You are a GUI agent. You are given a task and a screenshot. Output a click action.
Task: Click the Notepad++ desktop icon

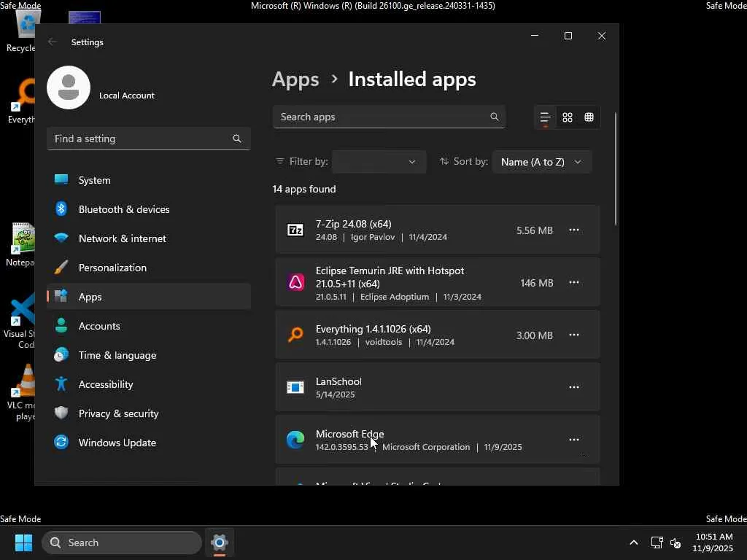pyautogui.click(x=21, y=244)
